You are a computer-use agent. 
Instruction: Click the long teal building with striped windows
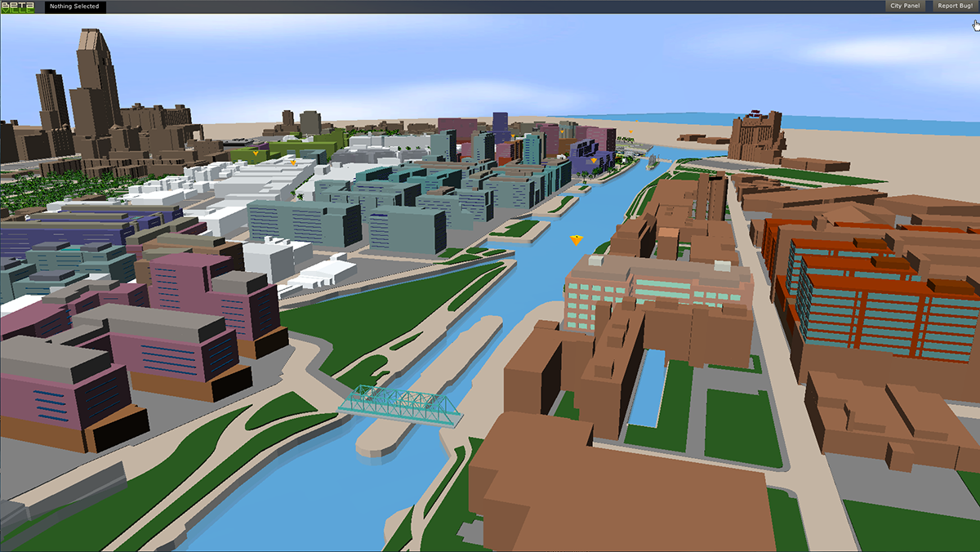click(x=302, y=220)
